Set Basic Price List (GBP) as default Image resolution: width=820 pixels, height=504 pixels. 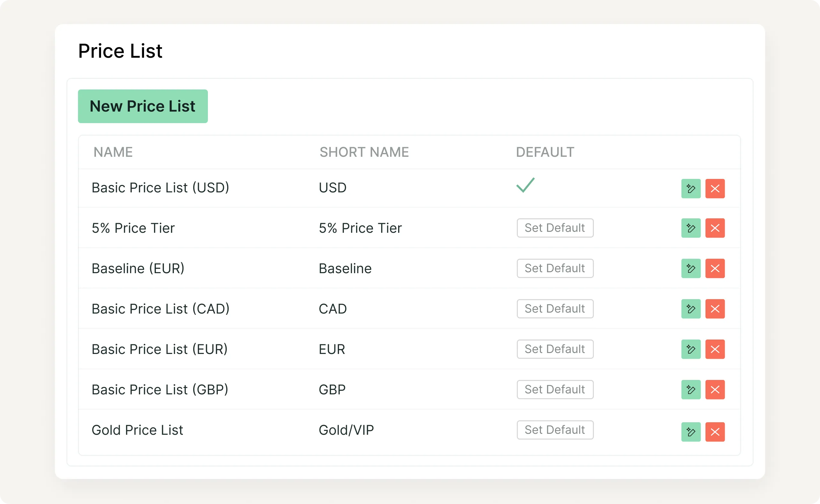[555, 389]
